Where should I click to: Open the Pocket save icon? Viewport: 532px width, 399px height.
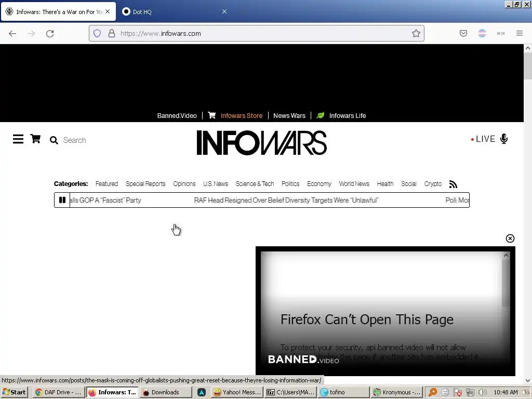click(463, 33)
